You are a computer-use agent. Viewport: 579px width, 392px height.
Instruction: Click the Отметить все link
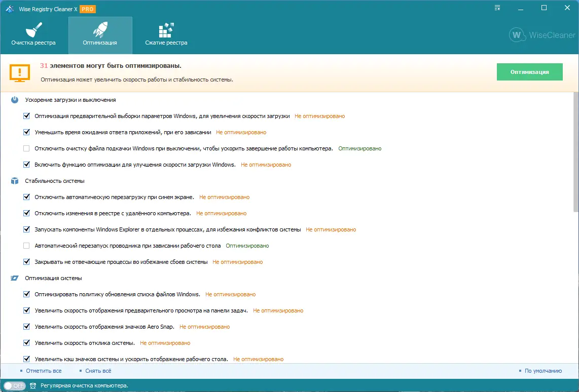pos(44,371)
